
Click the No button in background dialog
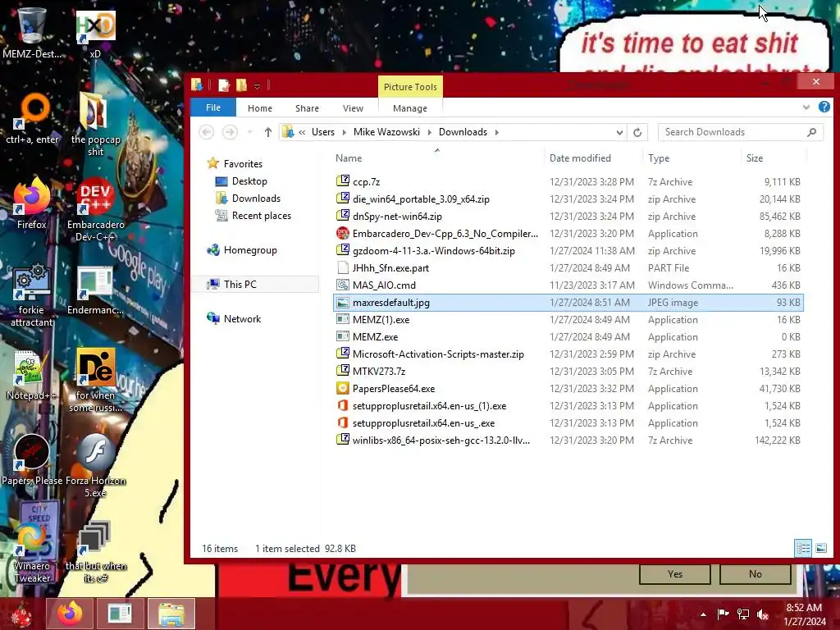tap(756, 573)
